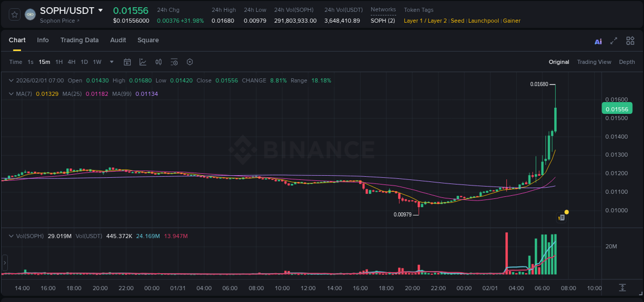The image size is (644, 302).
Task: Collapse the Vol(SOPH) indicator chevron
Action: [11, 236]
